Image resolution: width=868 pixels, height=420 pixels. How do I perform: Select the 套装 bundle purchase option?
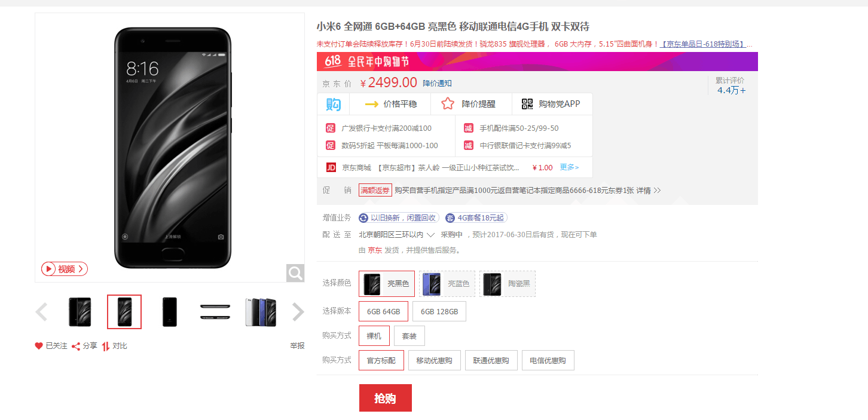pyautogui.click(x=409, y=336)
